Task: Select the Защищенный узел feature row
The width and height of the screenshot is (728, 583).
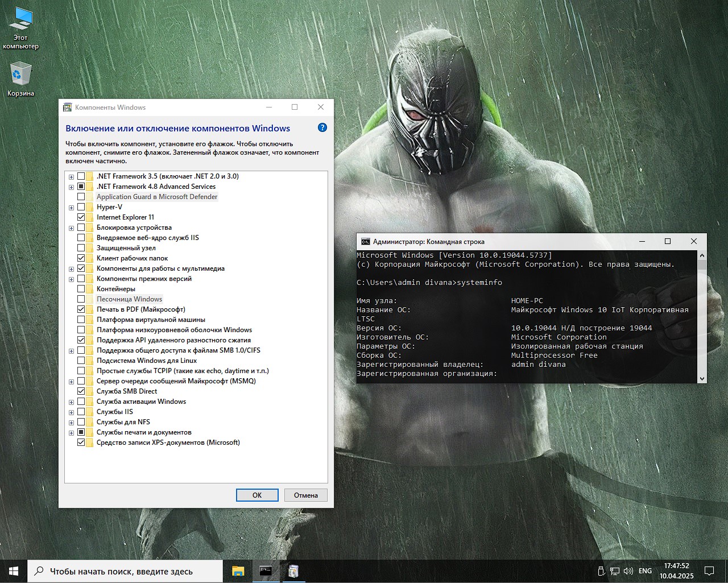Action: click(126, 248)
